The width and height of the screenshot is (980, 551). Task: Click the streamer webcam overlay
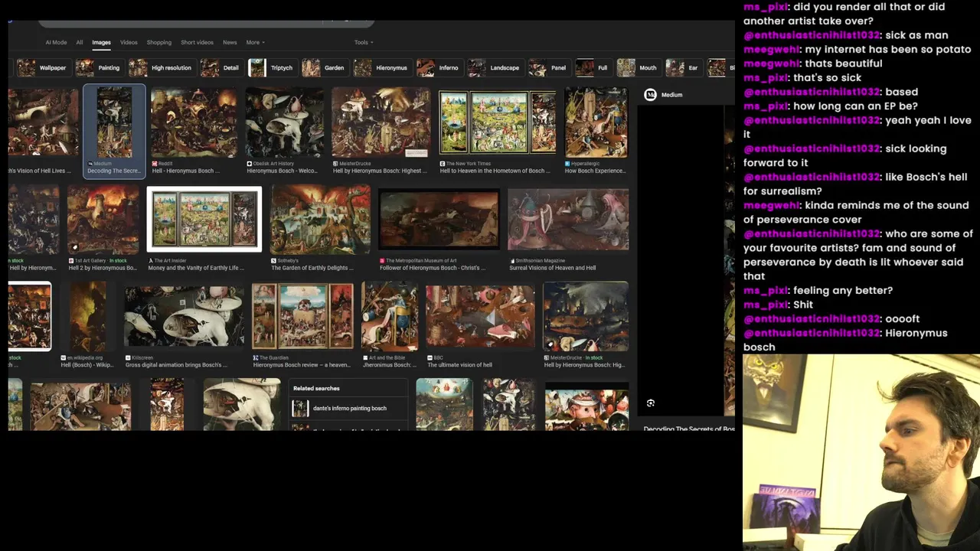(861, 452)
